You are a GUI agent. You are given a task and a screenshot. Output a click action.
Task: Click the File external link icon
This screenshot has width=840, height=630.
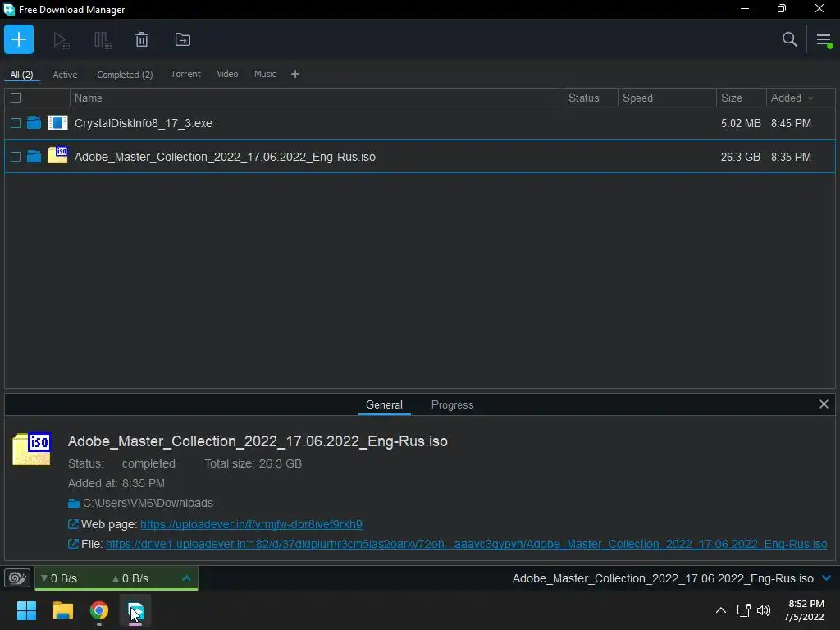click(73, 544)
